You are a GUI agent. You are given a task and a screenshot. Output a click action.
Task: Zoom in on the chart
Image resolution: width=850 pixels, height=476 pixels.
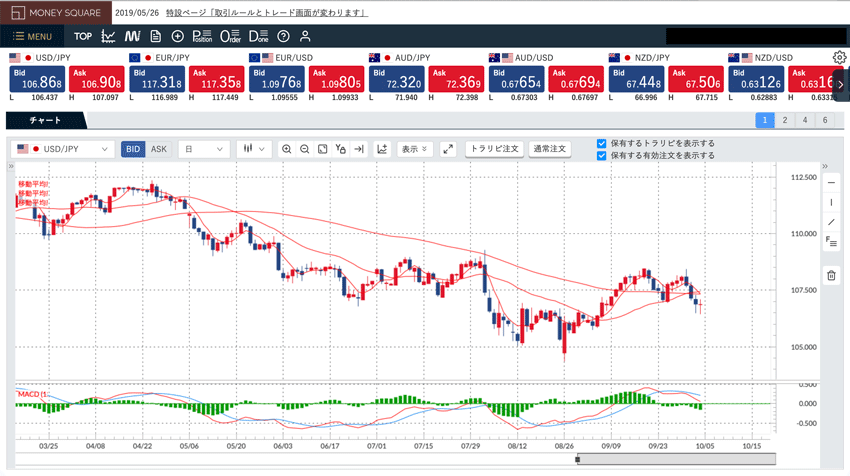(287, 149)
